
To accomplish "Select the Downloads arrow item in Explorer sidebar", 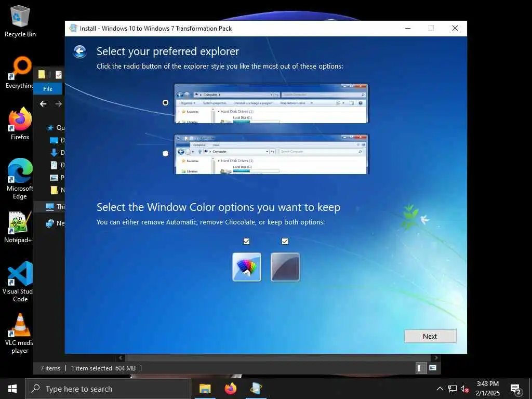I will click(57, 153).
